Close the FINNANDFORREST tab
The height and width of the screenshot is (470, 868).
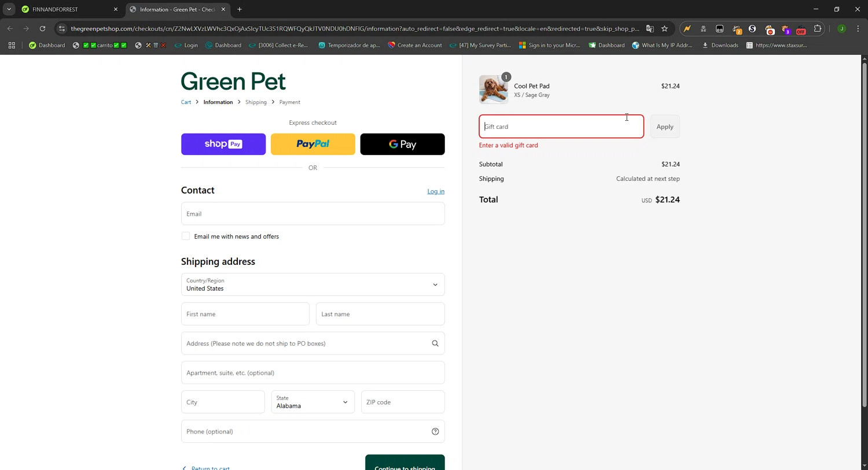click(115, 9)
